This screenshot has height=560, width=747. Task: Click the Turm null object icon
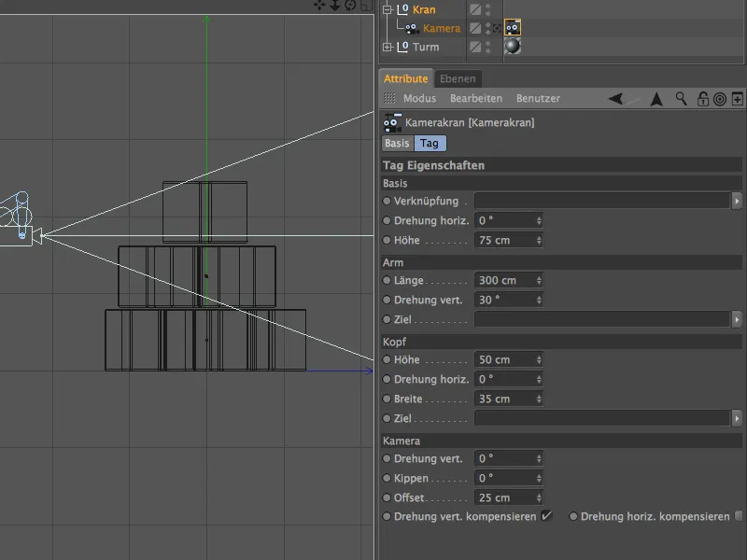coord(403,47)
